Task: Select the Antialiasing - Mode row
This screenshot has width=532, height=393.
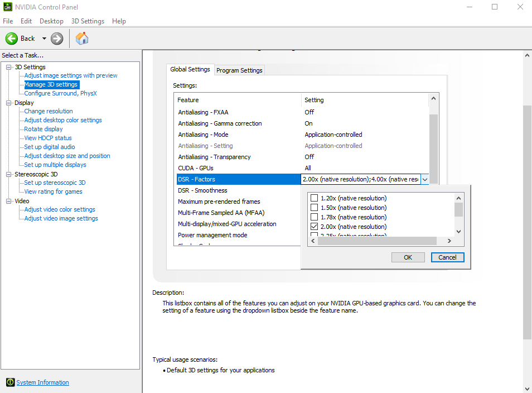Action: (303, 135)
